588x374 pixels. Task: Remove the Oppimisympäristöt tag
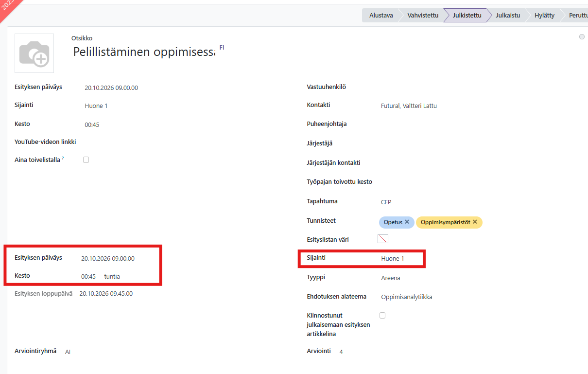pos(475,222)
